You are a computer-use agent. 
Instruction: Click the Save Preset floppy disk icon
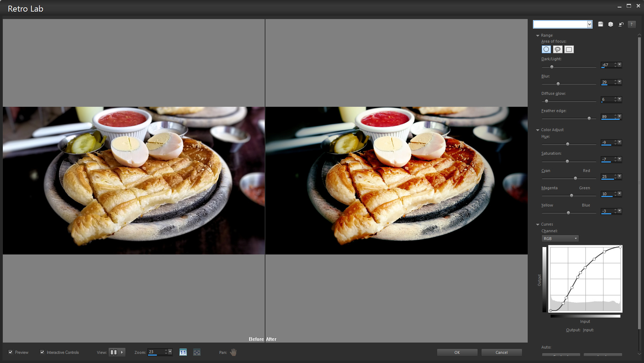(600, 24)
